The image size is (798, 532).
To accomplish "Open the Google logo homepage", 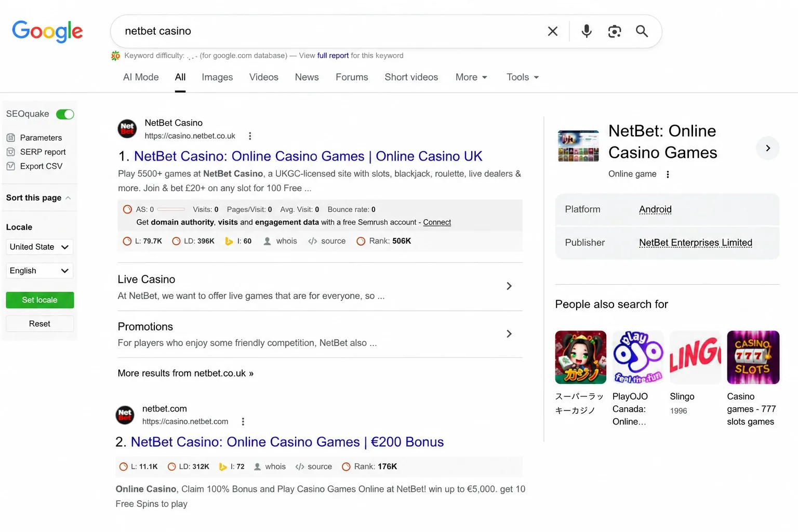I will 47,32.
